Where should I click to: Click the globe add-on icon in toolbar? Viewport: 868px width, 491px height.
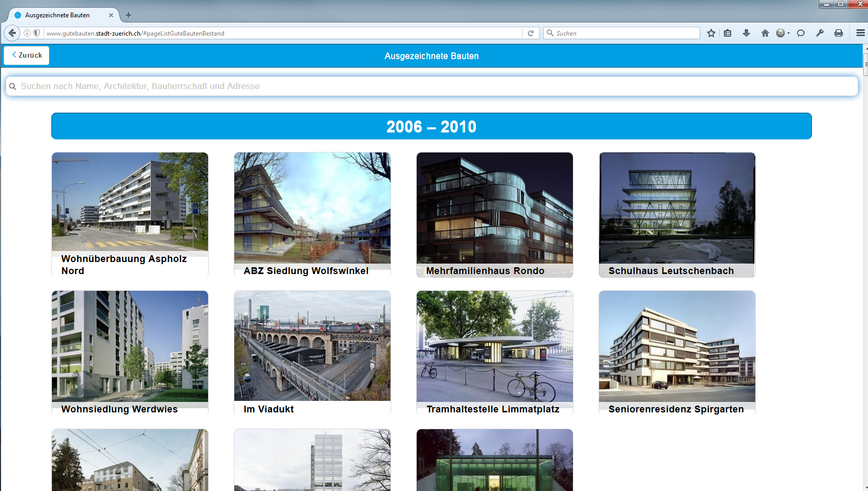(x=782, y=33)
